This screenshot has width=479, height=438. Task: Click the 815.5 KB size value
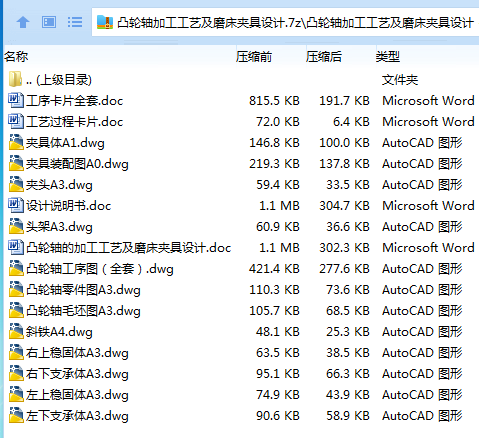pyautogui.click(x=274, y=101)
